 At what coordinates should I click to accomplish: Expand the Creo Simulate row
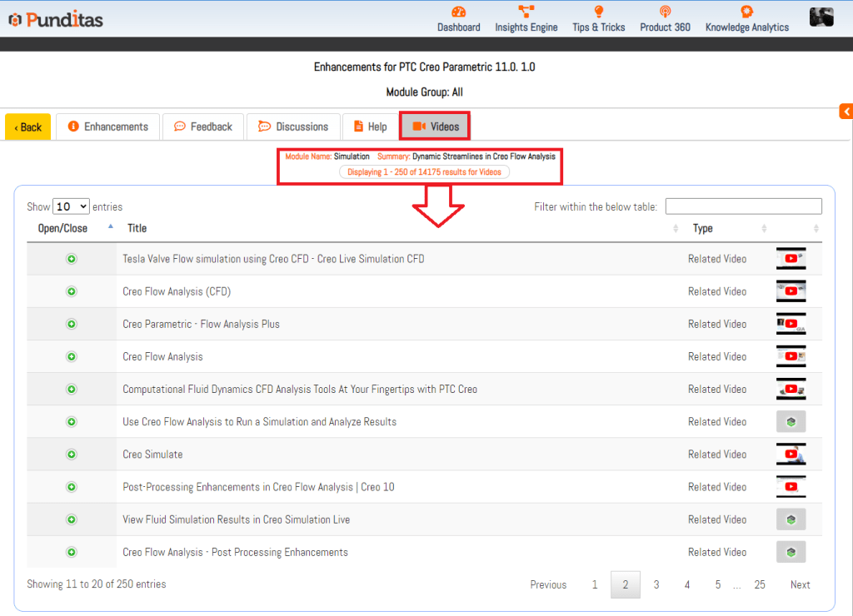coord(72,455)
